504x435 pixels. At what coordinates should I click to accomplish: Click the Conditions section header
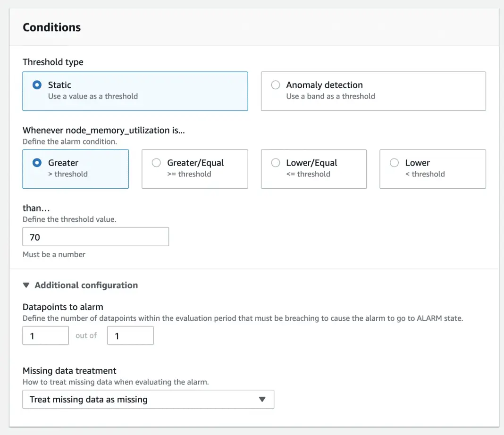pos(52,27)
